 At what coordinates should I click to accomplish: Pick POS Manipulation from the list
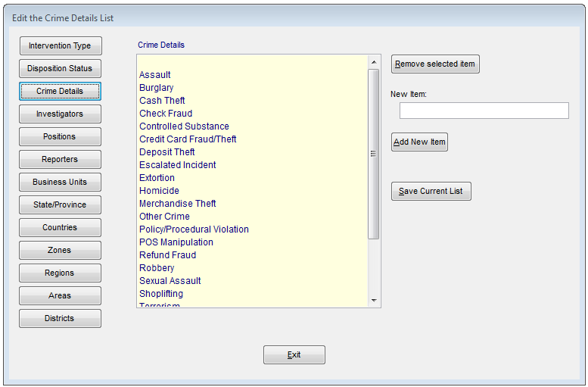pos(176,242)
